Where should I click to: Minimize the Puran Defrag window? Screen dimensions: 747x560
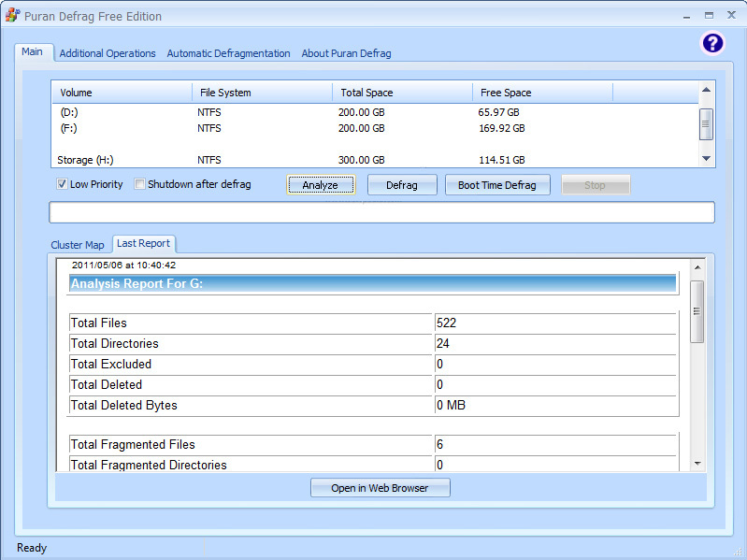pyautogui.click(x=686, y=16)
